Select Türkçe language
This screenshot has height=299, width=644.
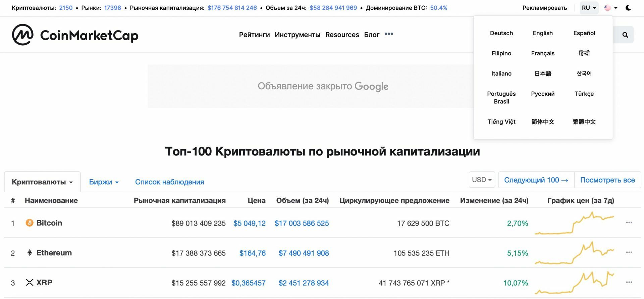point(584,94)
